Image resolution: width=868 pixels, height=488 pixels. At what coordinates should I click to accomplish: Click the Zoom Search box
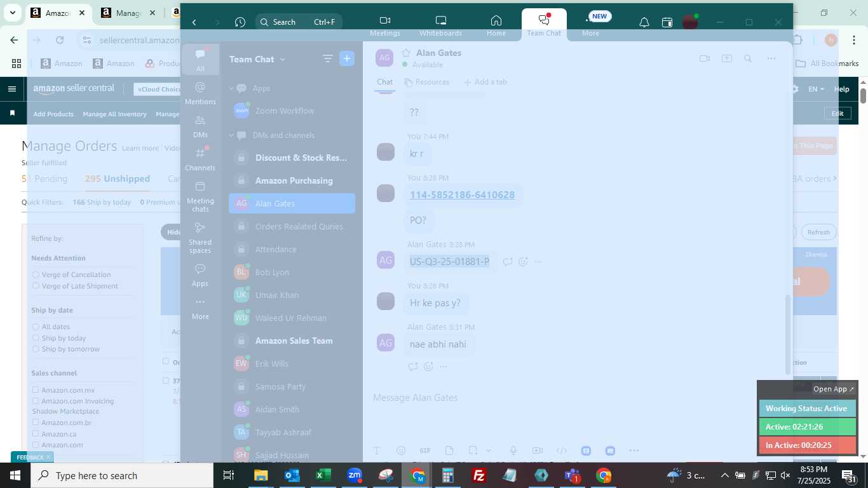299,22
